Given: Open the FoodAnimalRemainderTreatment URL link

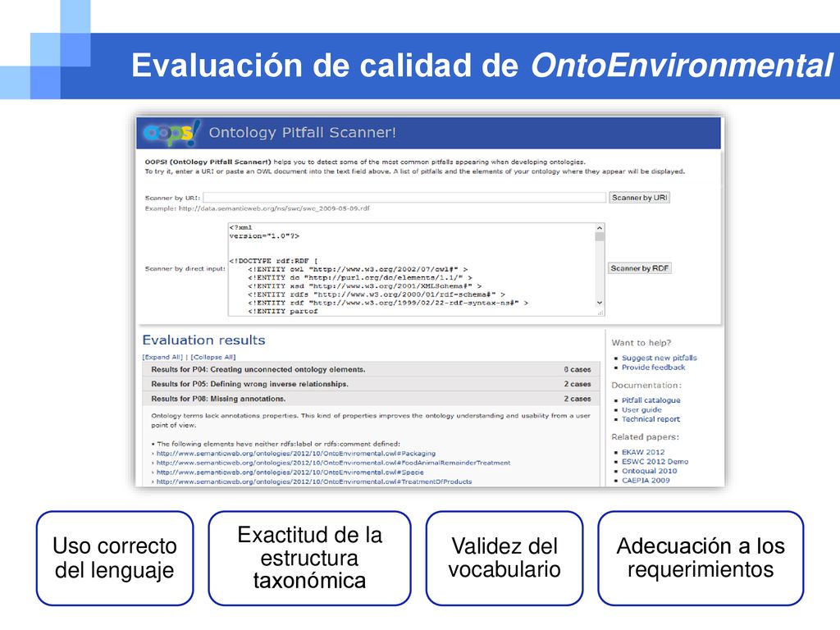Looking at the screenshot, I should click(333, 463).
